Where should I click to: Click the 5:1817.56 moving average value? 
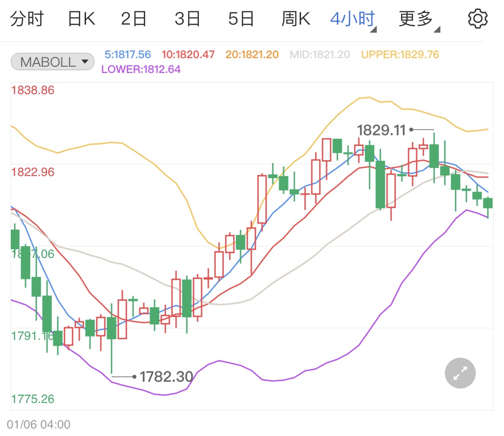click(128, 55)
